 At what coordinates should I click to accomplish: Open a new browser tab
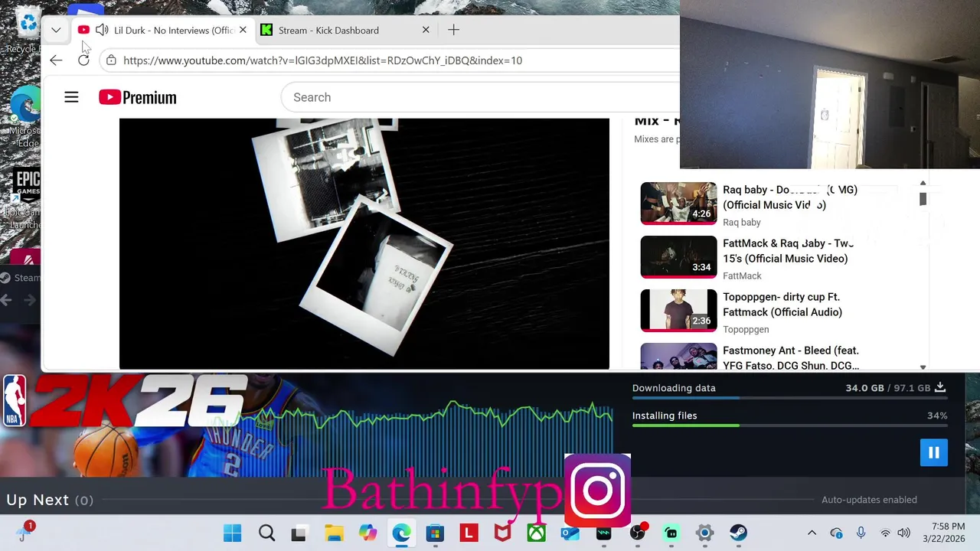(453, 30)
